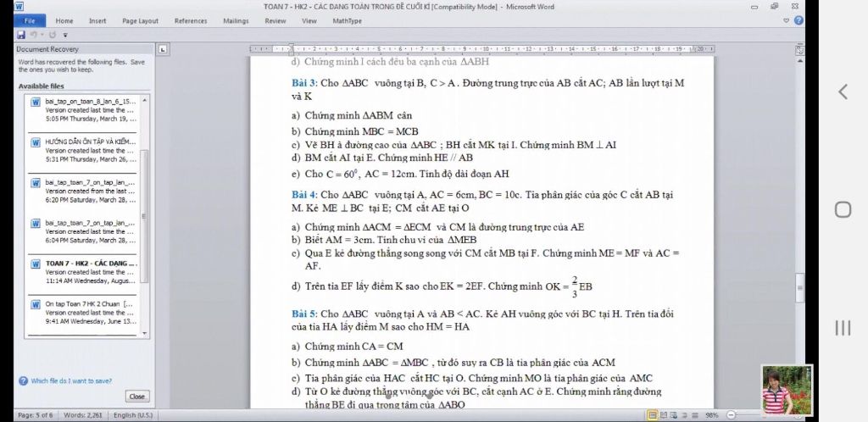868x422 pixels.
Task: Click the document scroll up arrow
Action: (799, 59)
